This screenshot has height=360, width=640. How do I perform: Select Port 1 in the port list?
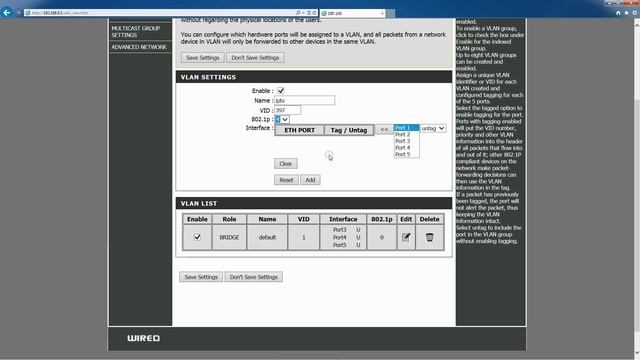point(406,128)
